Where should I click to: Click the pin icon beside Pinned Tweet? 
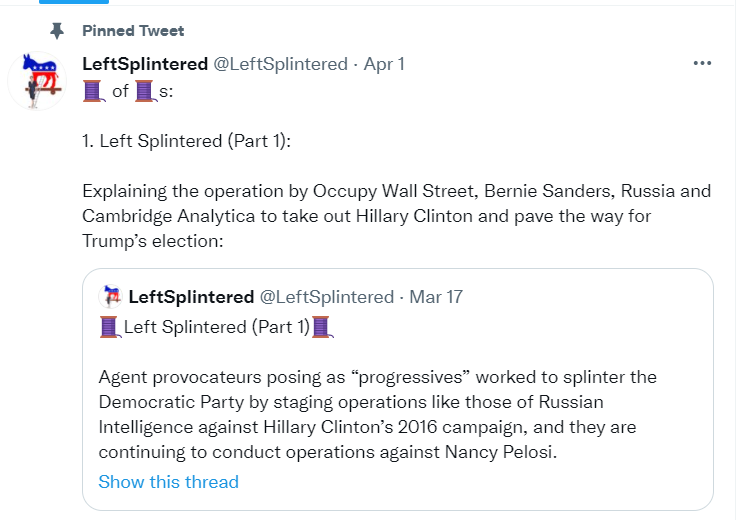click(56, 30)
